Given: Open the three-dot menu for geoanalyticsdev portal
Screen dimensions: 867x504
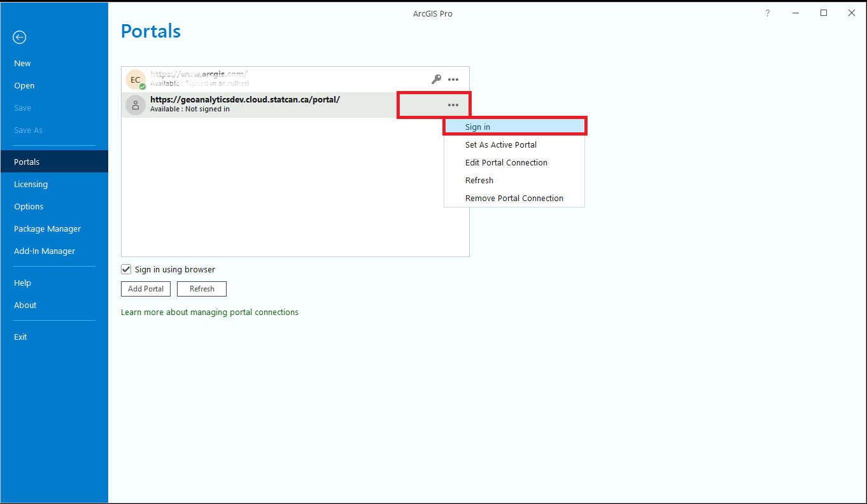Looking at the screenshot, I should (x=453, y=105).
